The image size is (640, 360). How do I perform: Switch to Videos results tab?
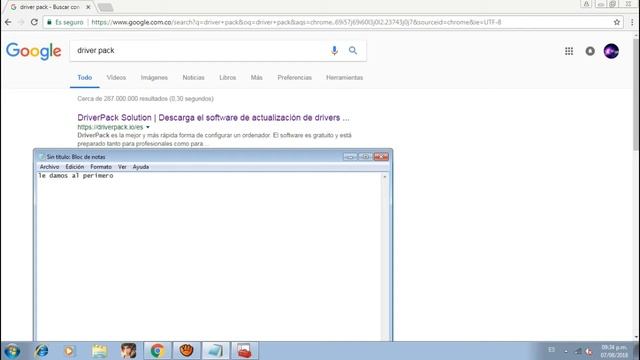click(116, 78)
